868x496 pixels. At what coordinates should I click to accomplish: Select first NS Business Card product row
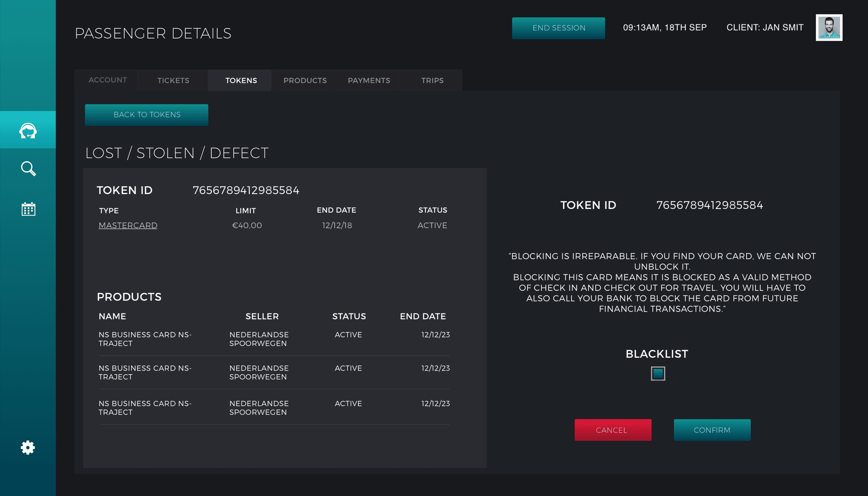pyautogui.click(x=274, y=339)
